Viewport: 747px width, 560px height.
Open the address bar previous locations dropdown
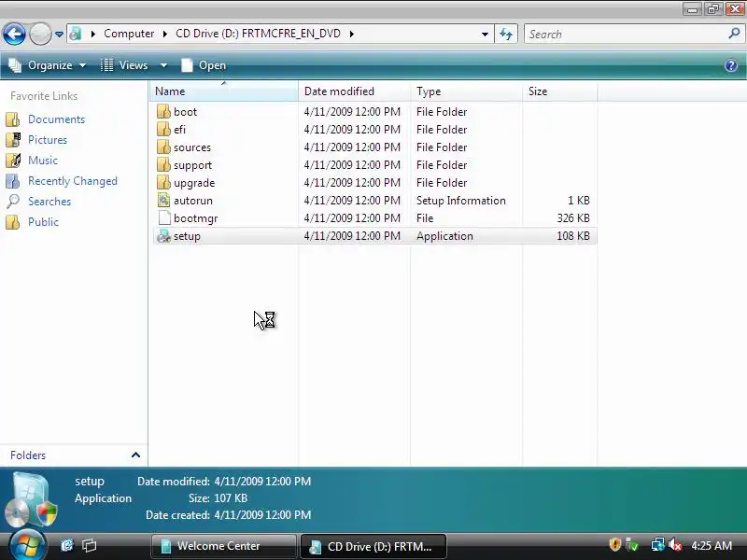485,35
